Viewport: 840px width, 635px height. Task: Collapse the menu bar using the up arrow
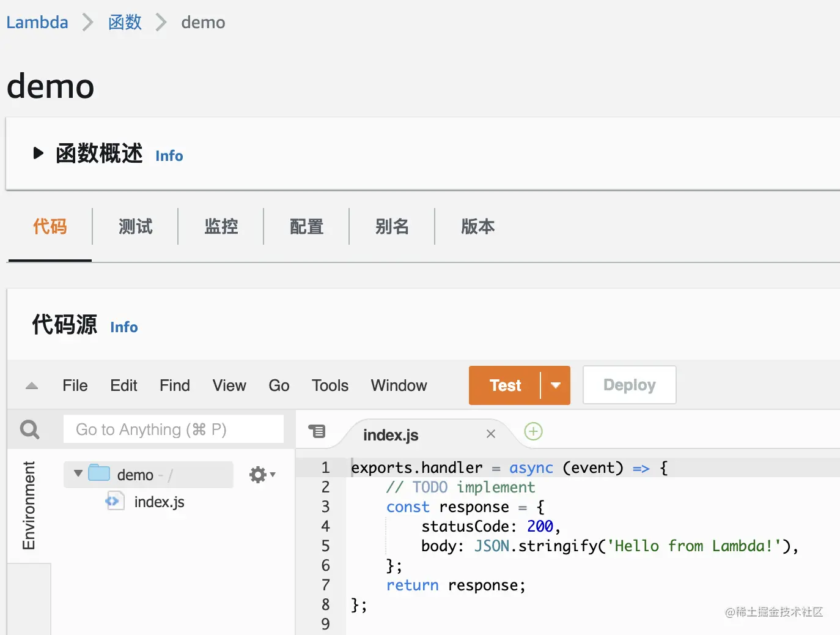pyautogui.click(x=32, y=385)
